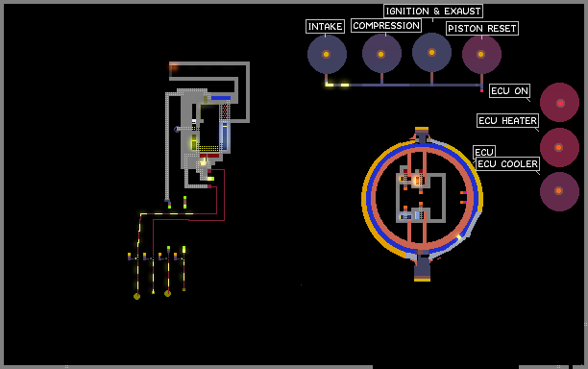Click the COMPRESSION circular button
This screenshot has width=588, height=369.
pyautogui.click(x=381, y=54)
